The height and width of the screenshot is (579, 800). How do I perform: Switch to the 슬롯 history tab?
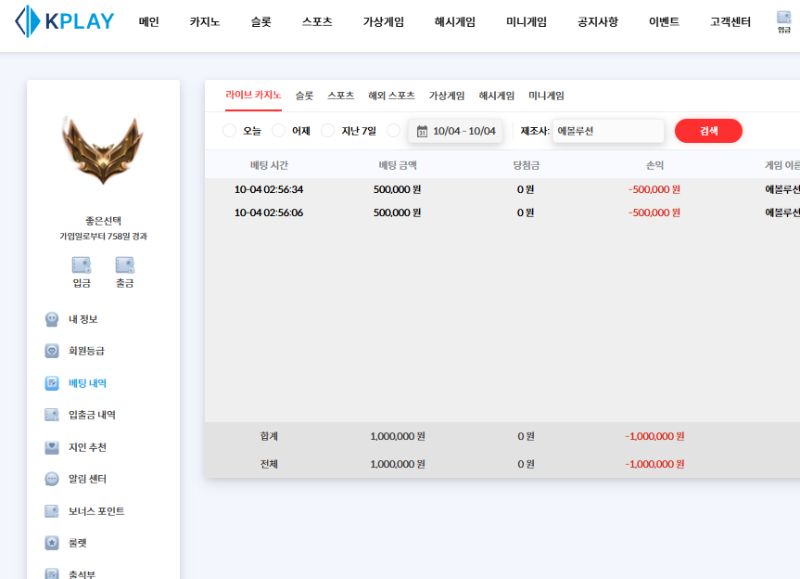tap(304, 96)
